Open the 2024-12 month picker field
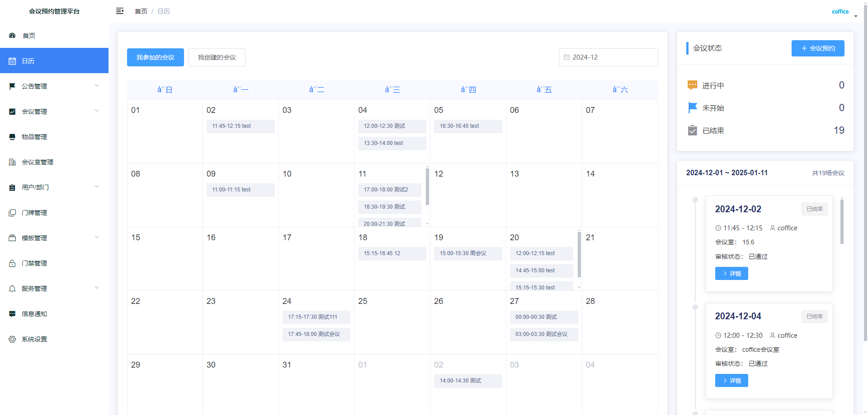The width and height of the screenshot is (868, 415). pos(608,57)
